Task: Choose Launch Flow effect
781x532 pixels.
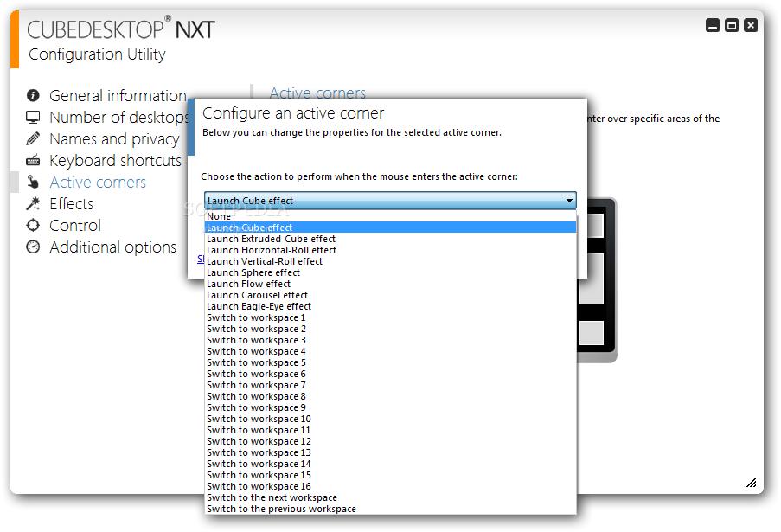Action: (x=391, y=284)
